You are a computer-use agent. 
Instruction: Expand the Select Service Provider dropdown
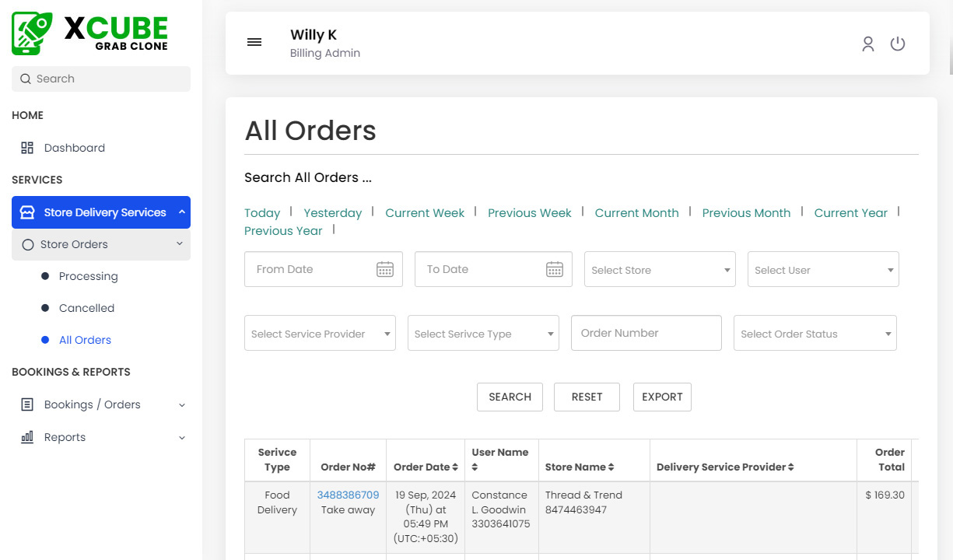[320, 334]
